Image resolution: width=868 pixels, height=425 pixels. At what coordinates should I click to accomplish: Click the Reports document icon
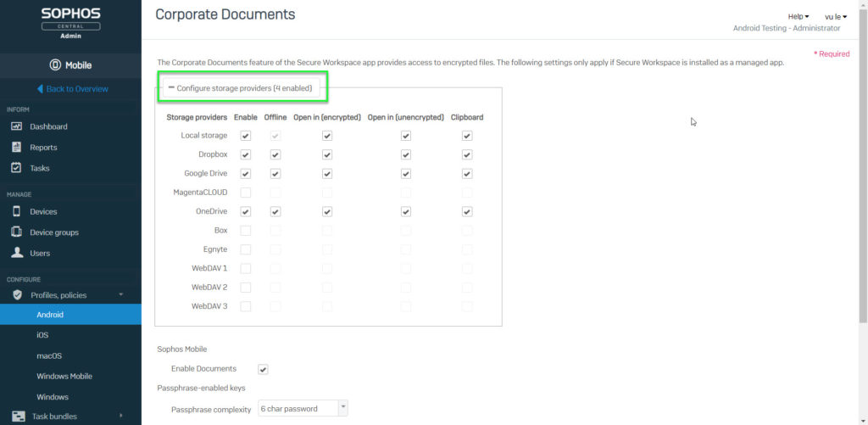click(17, 148)
